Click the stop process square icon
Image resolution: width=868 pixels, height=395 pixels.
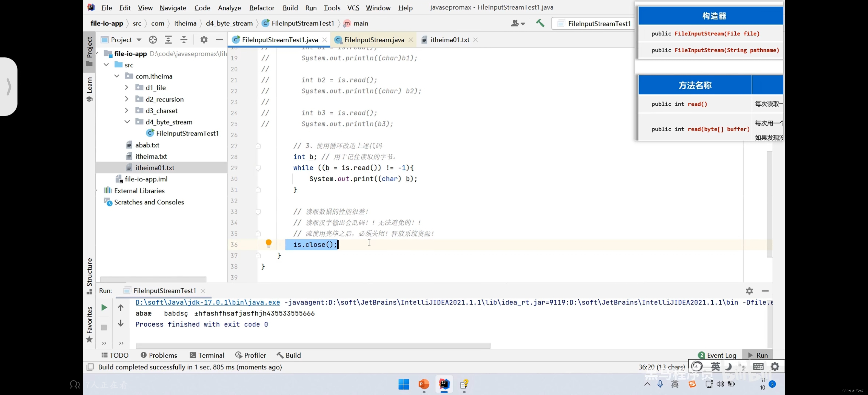coord(104,328)
